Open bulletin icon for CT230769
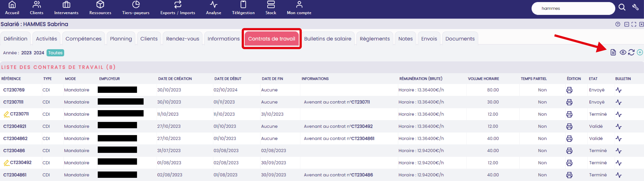 point(619,90)
